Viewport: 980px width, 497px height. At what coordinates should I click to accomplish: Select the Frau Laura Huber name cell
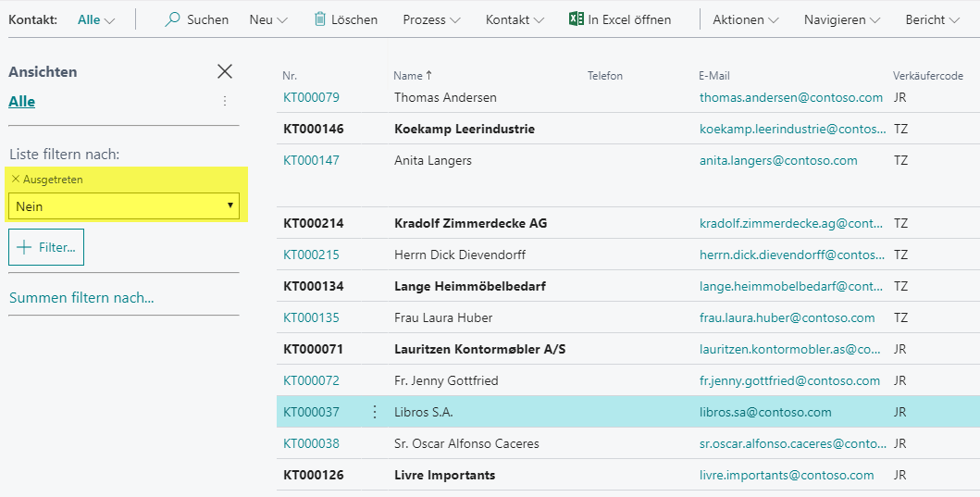tap(444, 317)
